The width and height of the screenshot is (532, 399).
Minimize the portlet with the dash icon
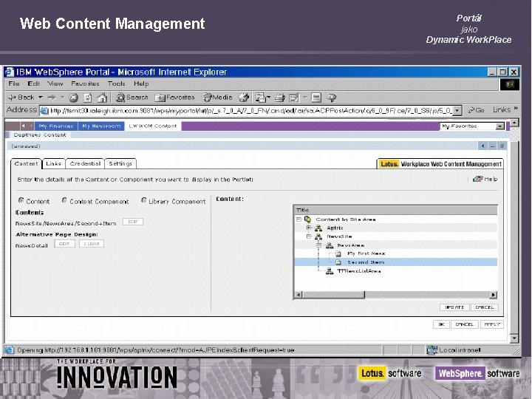(x=493, y=146)
